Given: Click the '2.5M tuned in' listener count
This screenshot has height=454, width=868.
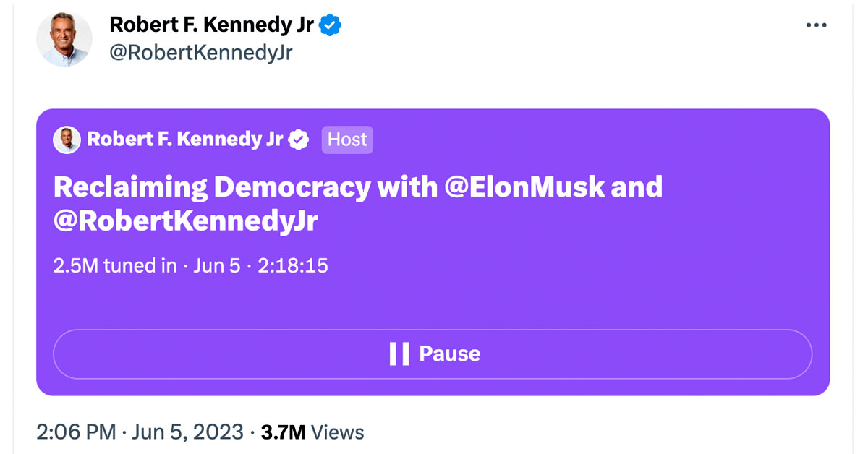Looking at the screenshot, I should (115, 266).
